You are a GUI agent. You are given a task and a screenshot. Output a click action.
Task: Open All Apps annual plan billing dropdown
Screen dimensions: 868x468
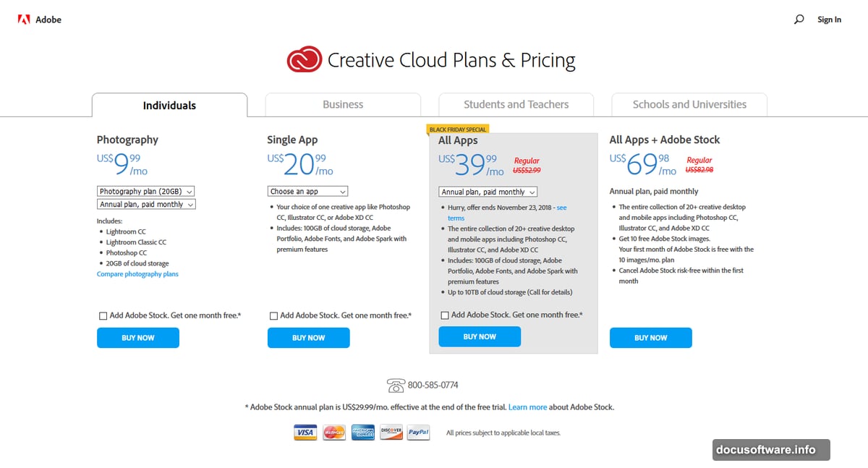(488, 192)
